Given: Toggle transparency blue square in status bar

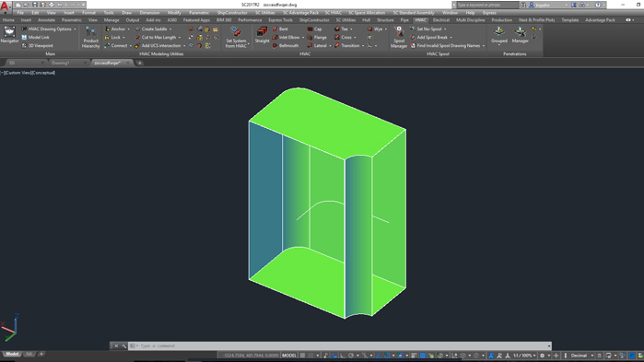Looking at the screenshot, I should click(423, 356).
